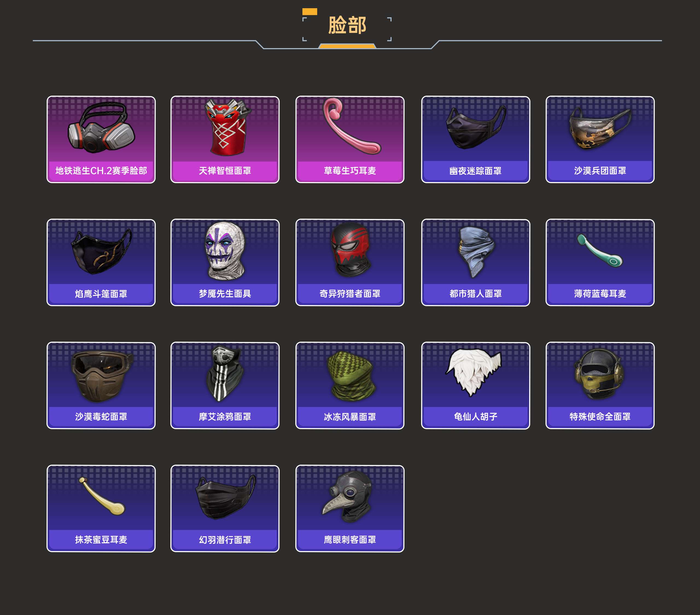Open the 幽夜迷踪面罩 black mask card
Screen dimensions: 700x615
tap(475, 139)
